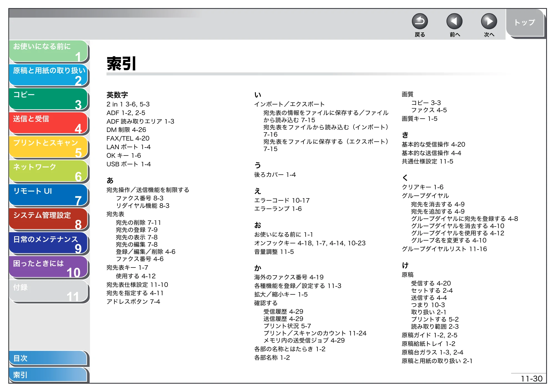The height and width of the screenshot is (392, 555).
Task: Open index entry 'リダイヤル機能 8-3'
Action: (x=143, y=206)
